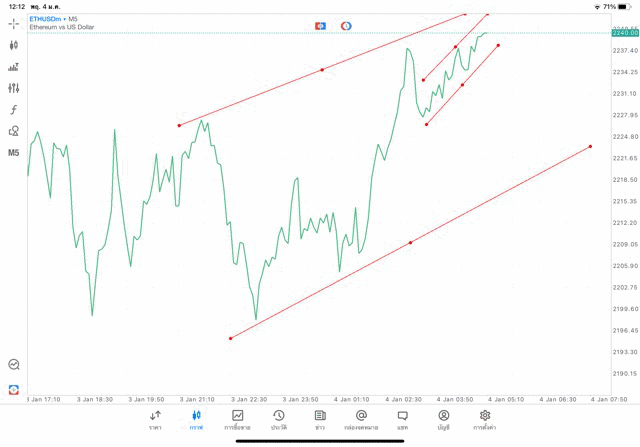The image size is (640, 447).
Task: Open the chart settings sliders icon
Action: click(14, 88)
